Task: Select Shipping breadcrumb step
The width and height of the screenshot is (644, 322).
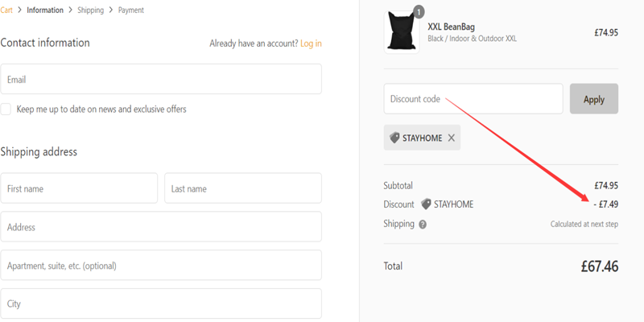Action: point(91,10)
